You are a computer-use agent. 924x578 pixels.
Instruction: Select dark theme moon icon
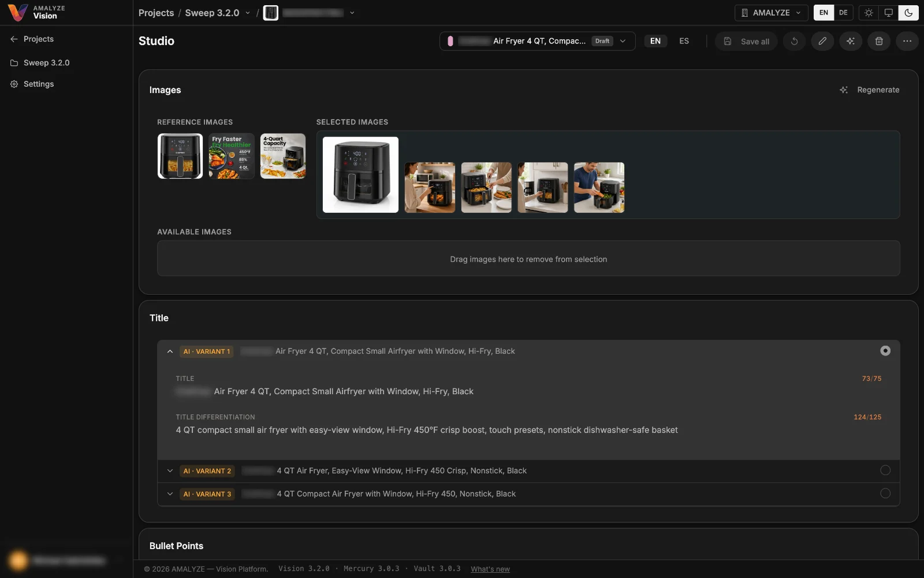[x=908, y=13]
